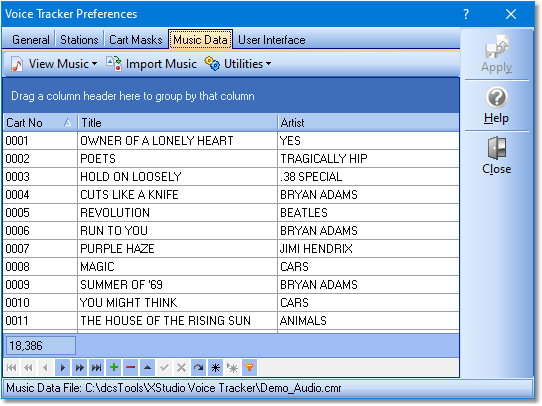542x406 pixels.
Task: Click the post edit checkmark button
Action: (x=165, y=368)
